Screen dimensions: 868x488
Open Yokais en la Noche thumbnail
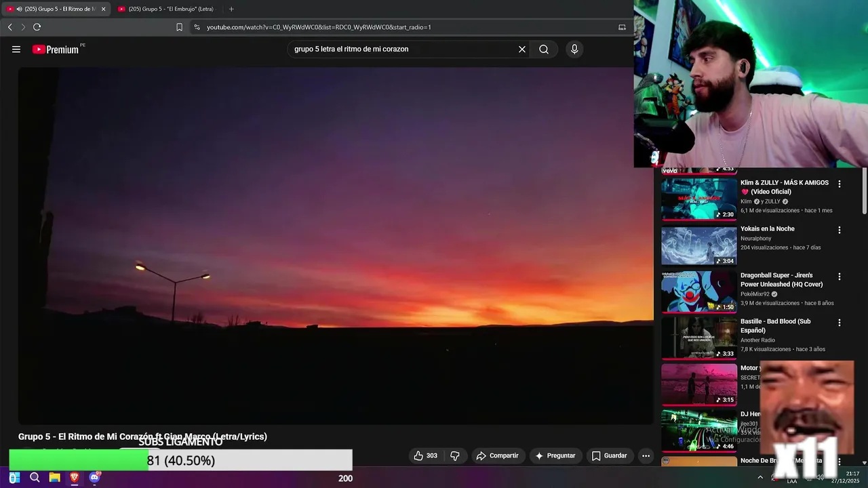click(699, 245)
